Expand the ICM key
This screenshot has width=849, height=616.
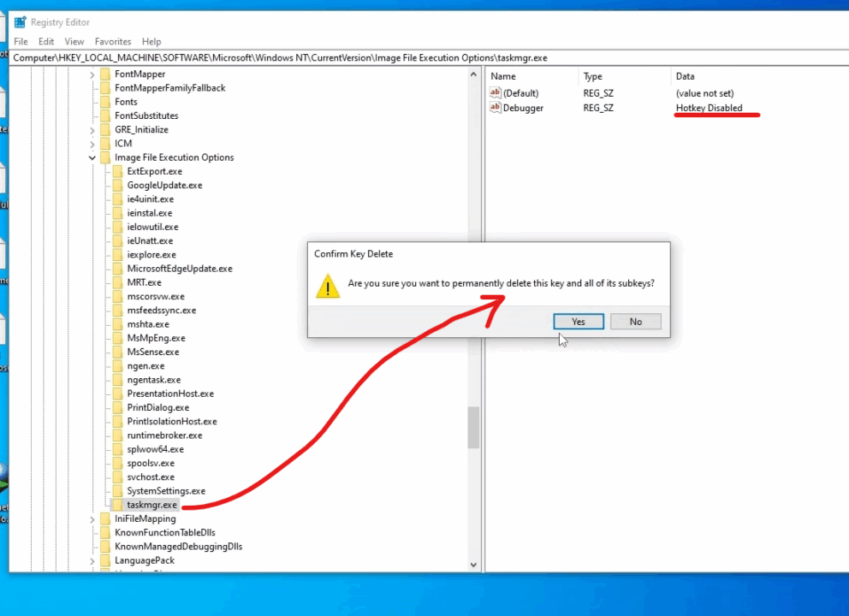click(92, 144)
